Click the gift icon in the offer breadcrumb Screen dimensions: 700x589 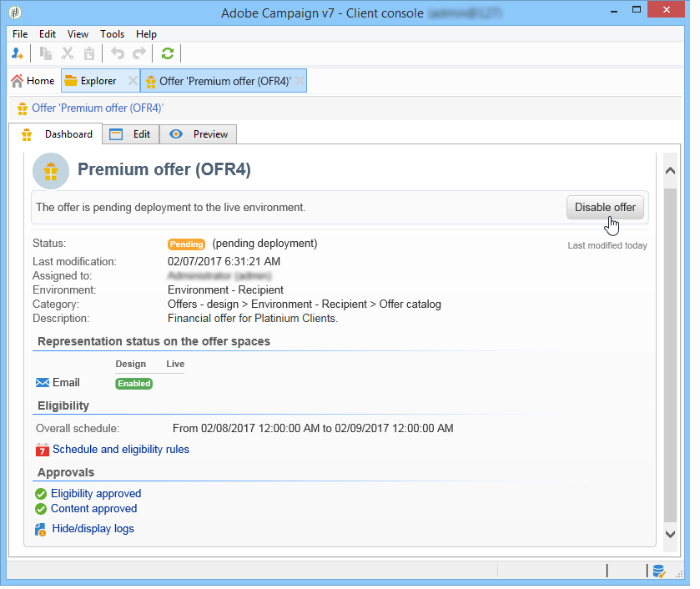coord(23,108)
